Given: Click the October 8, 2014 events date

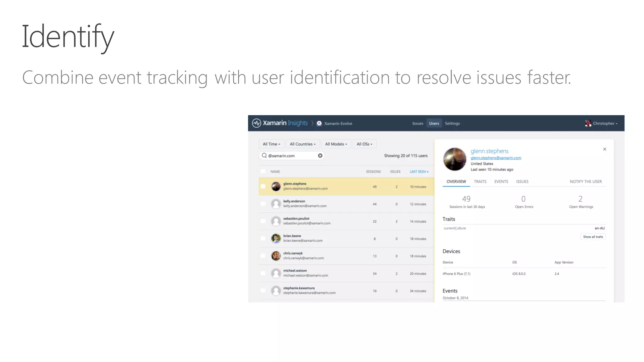Looking at the screenshot, I should [455, 298].
